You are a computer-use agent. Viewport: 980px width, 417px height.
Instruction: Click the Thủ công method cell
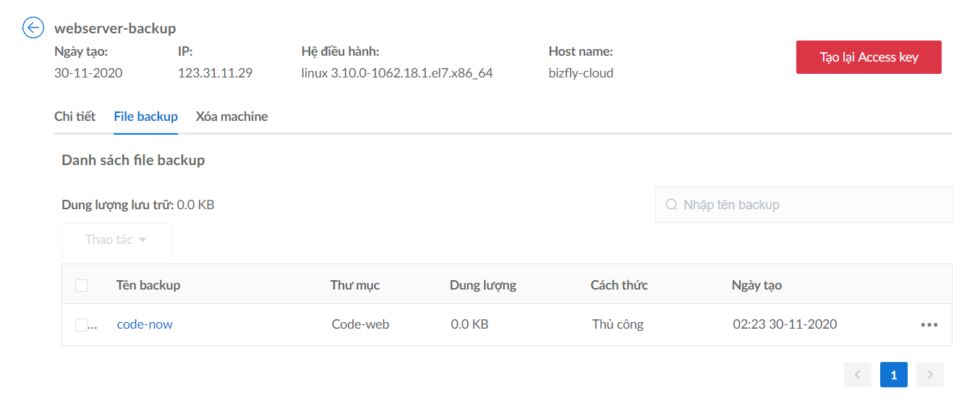[618, 324]
